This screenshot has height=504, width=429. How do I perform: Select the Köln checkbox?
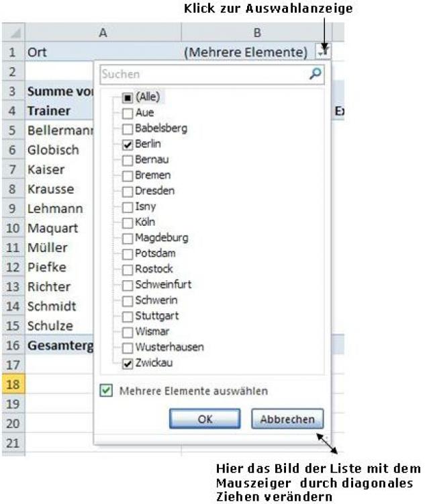pos(128,222)
